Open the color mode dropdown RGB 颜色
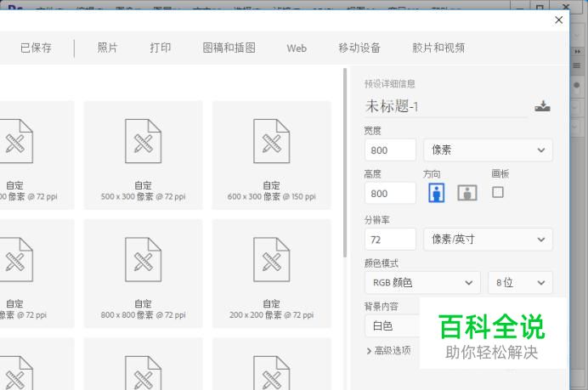 [422, 282]
